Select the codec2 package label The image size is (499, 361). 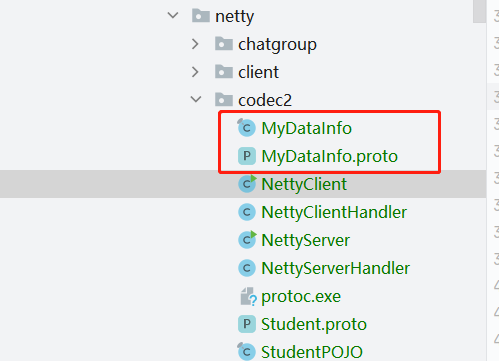[x=265, y=100]
